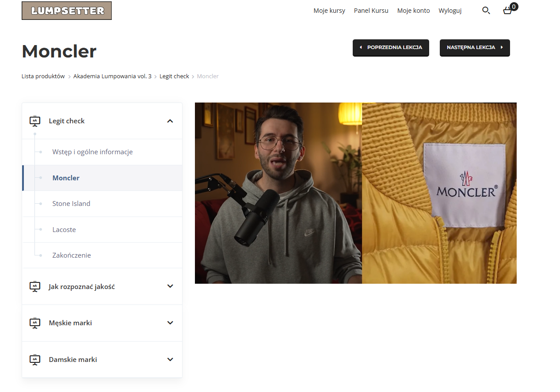Click the search magnifier icon
Screen dimensions: 560x392
click(486, 11)
